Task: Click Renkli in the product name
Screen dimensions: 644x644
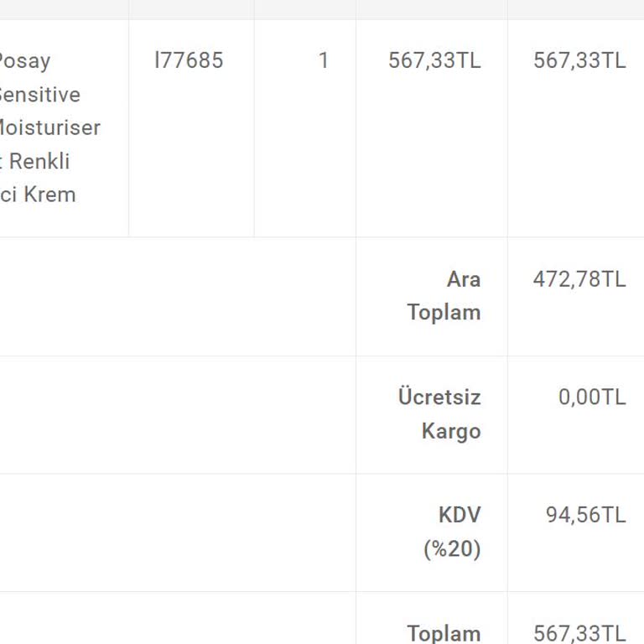Action: pos(39,161)
